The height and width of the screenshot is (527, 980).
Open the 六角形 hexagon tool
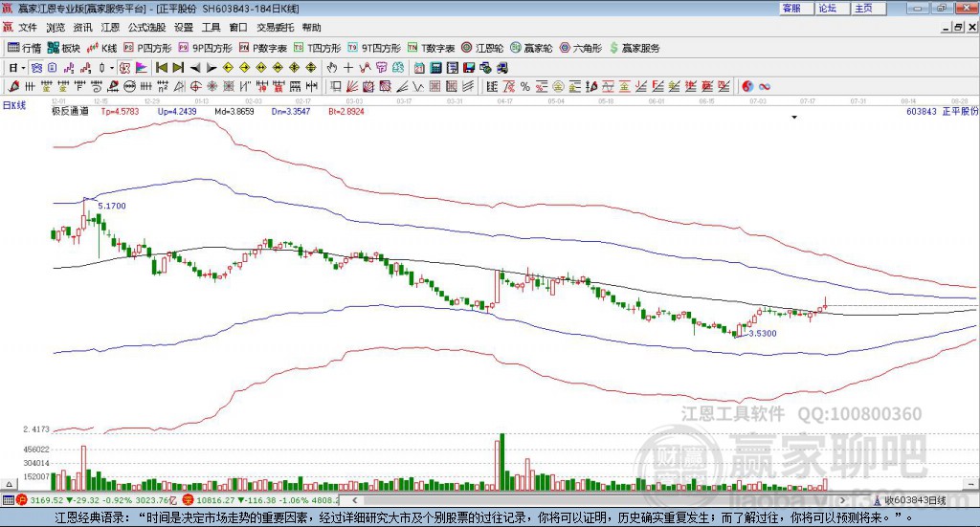click(x=581, y=48)
